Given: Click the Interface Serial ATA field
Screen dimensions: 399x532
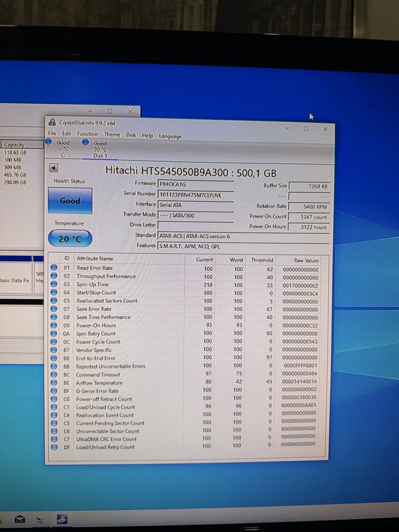Looking at the screenshot, I should coord(195,205).
